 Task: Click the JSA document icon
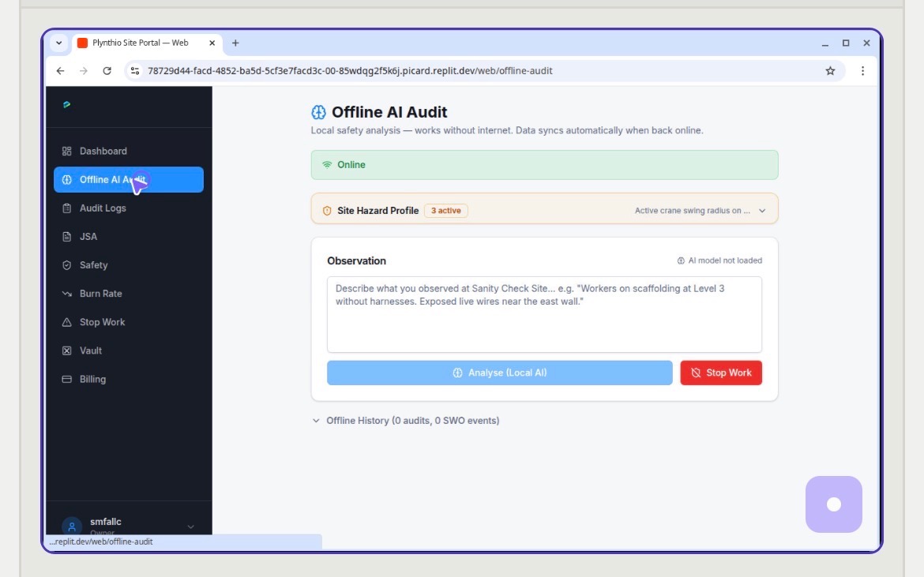click(66, 237)
